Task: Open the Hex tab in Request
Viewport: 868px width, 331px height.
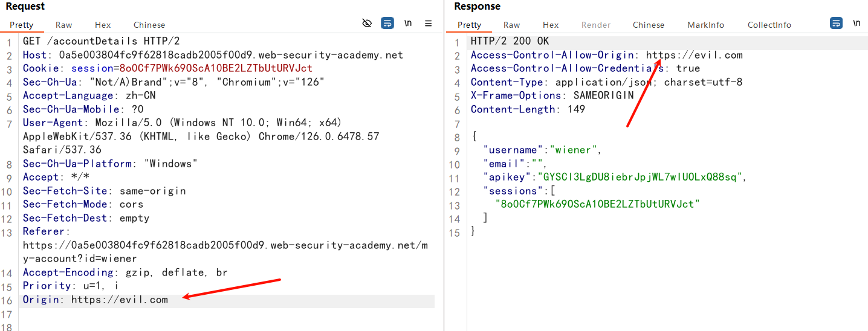Action: pos(103,25)
